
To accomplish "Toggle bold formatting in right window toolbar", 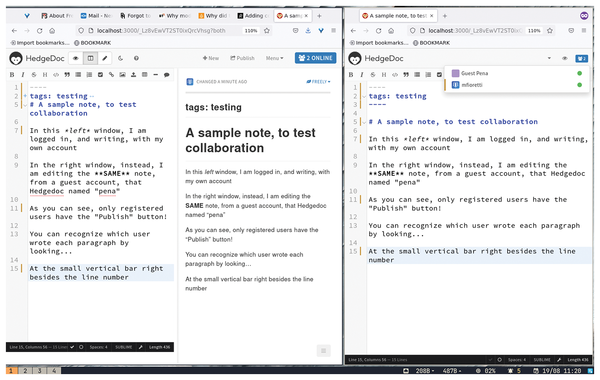I will pos(351,75).
